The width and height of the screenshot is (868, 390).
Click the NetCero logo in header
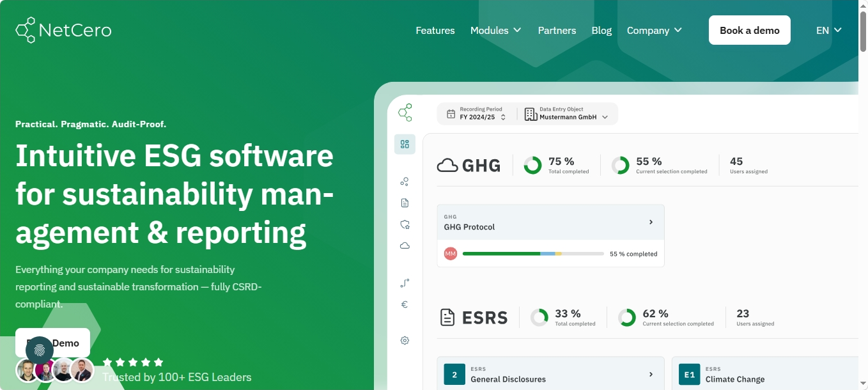pyautogui.click(x=63, y=30)
